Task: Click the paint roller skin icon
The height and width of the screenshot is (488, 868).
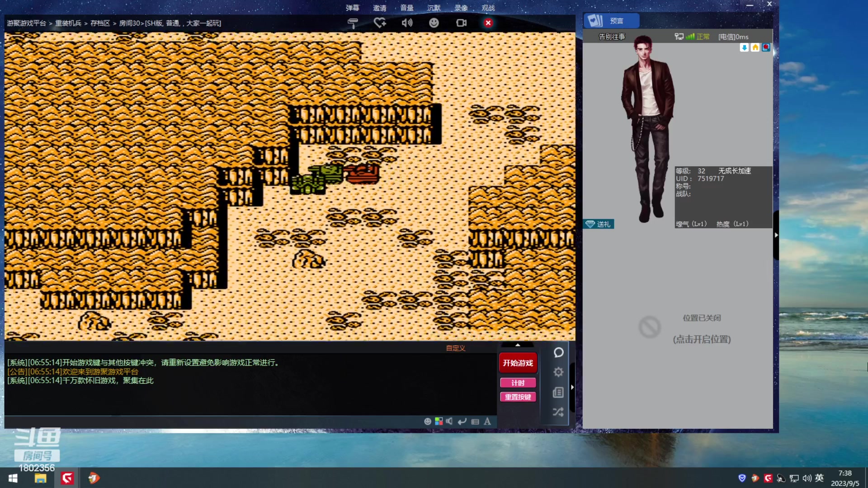Action: point(353,23)
